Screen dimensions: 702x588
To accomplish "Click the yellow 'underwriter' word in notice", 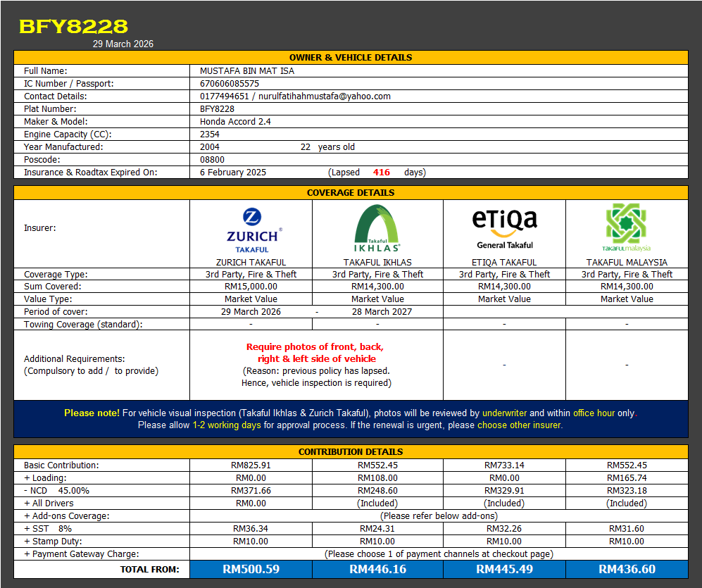I will click(504, 413).
